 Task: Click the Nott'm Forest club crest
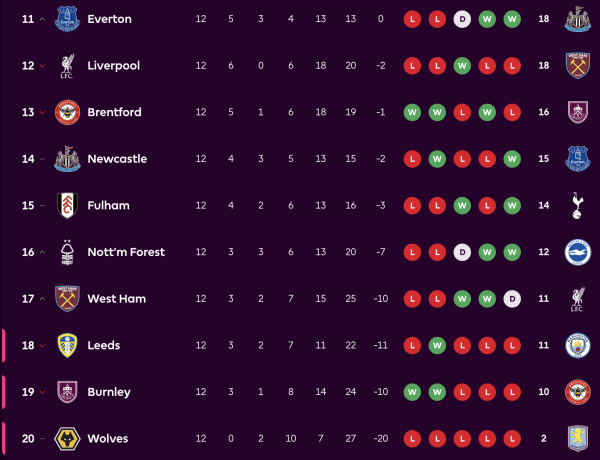67,252
